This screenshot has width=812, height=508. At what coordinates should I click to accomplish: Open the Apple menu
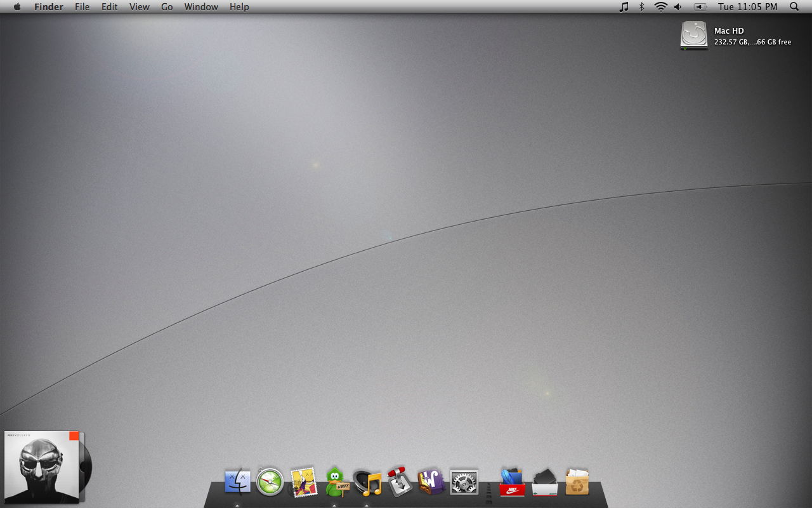point(17,7)
